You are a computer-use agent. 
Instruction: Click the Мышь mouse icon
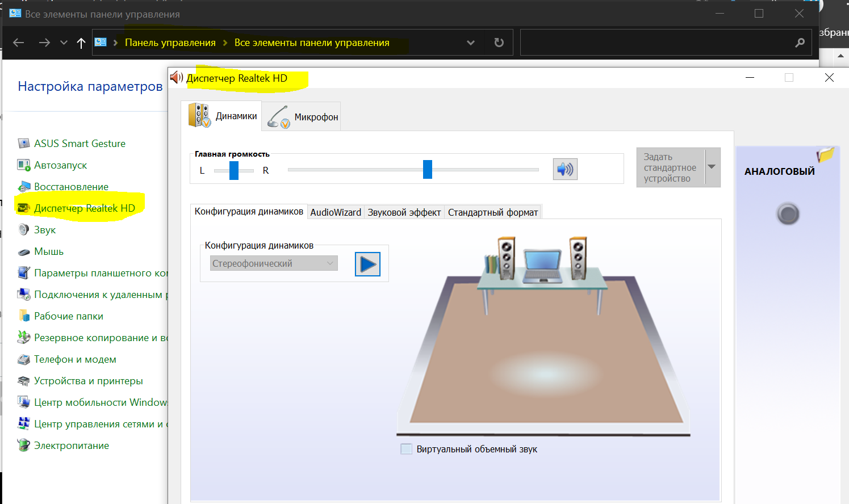[x=23, y=251]
